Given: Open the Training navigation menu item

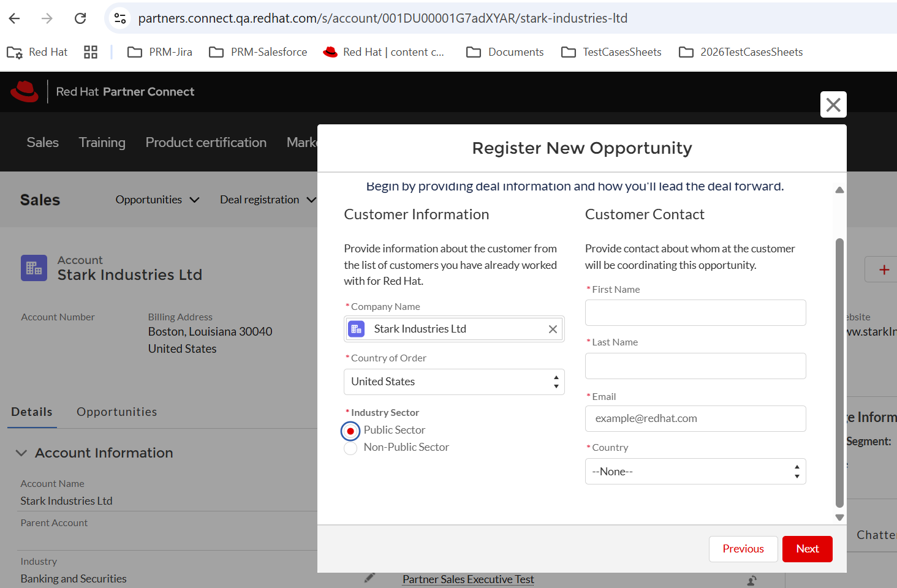Looking at the screenshot, I should tap(102, 142).
